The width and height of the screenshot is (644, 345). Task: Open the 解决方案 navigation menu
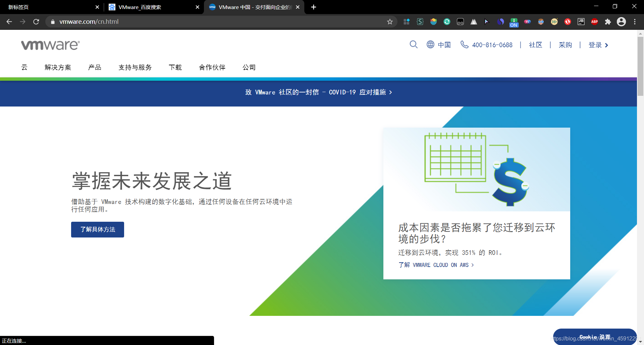58,67
